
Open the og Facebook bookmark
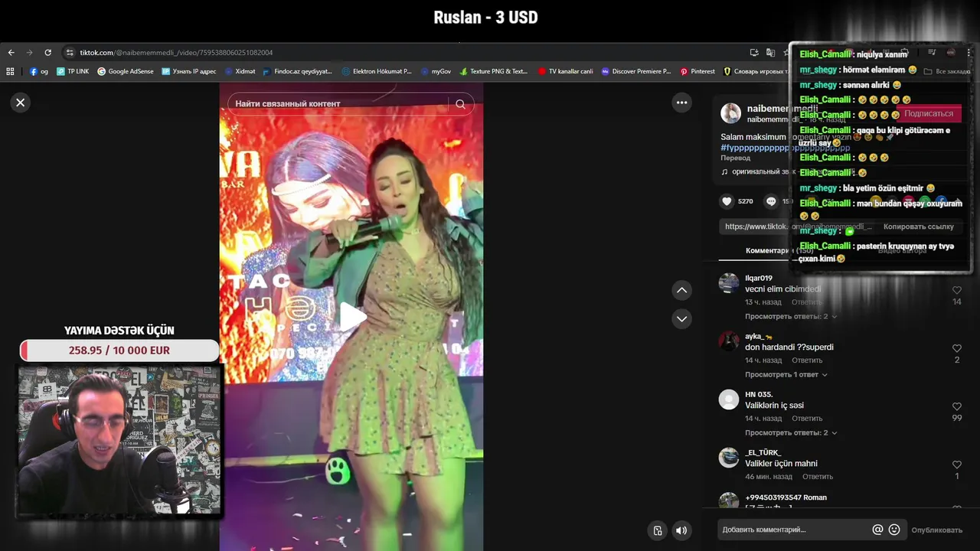click(38, 71)
